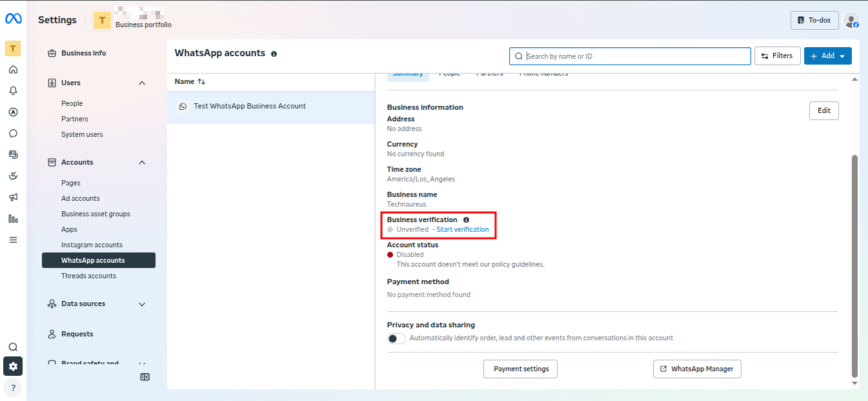The image size is (868, 401).
Task: Click the Meta logo icon
Action: point(14,19)
